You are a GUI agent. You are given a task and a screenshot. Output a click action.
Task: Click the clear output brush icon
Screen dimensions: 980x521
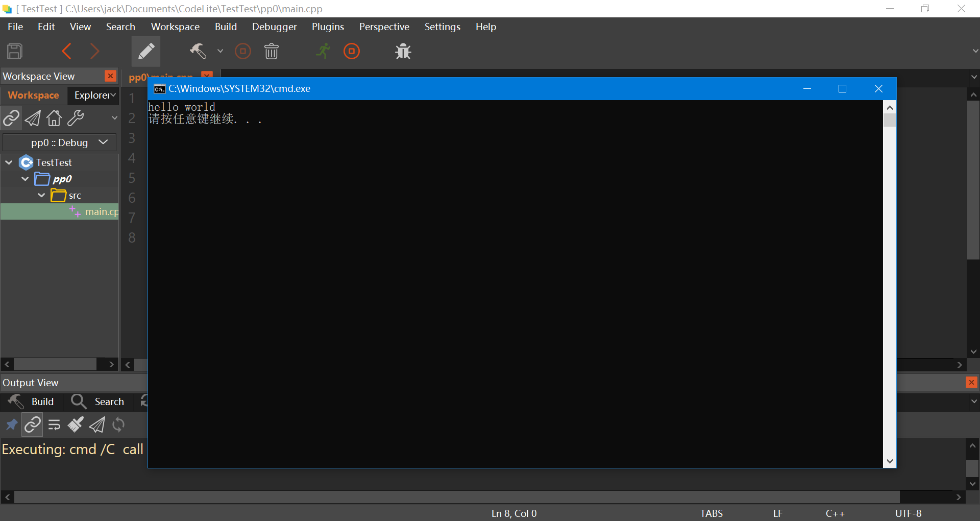(76, 425)
